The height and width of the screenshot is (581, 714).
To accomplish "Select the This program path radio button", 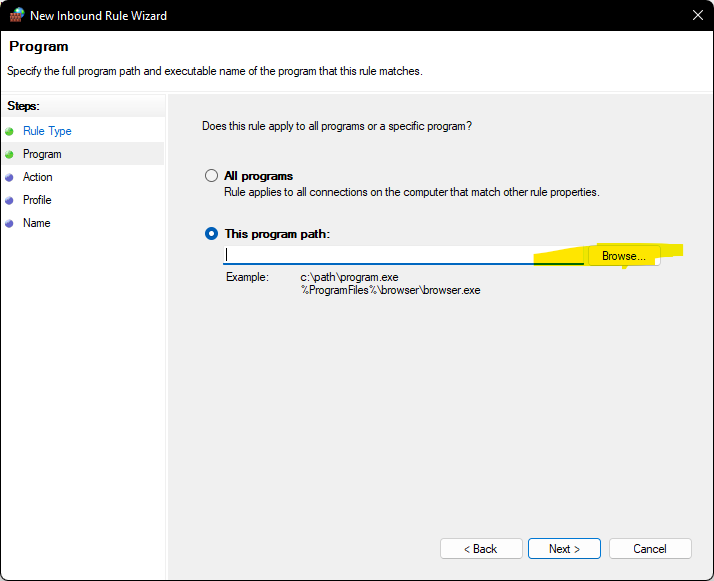I will (211, 234).
